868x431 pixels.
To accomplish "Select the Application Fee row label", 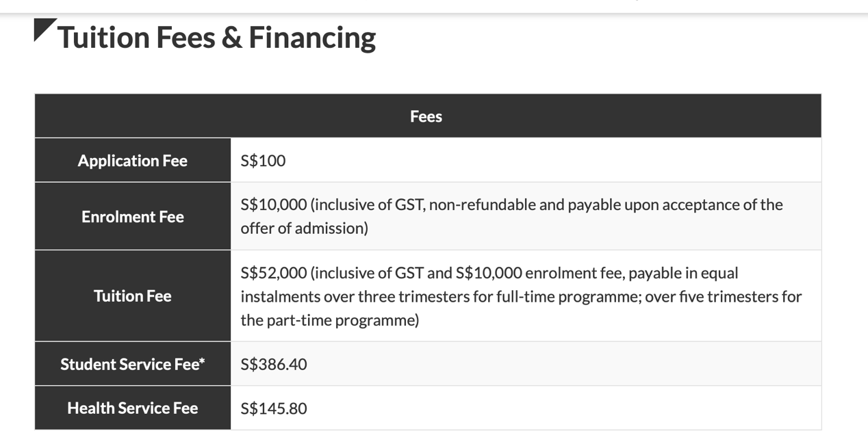I will click(133, 161).
